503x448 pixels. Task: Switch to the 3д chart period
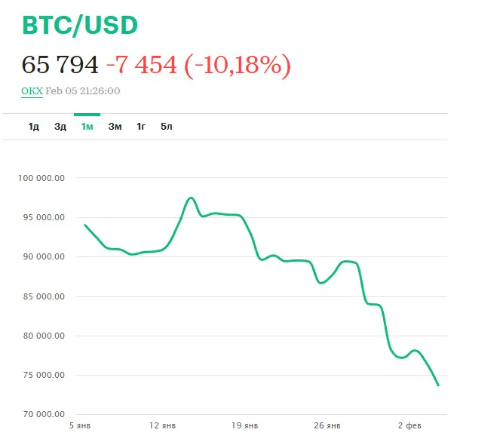(60, 126)
